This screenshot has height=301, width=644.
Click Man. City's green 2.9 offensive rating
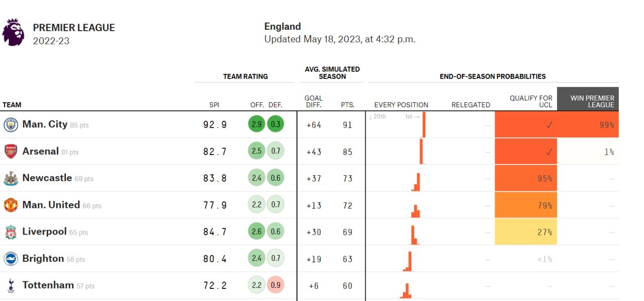[x=257, y=125]
